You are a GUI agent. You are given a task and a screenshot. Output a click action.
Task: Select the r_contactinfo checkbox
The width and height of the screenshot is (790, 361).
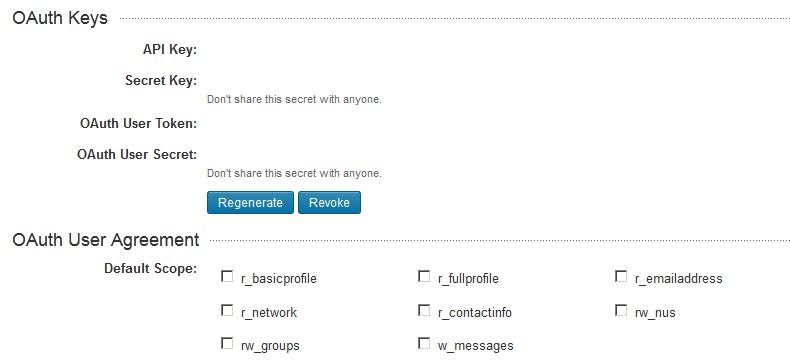click(424, 310)
